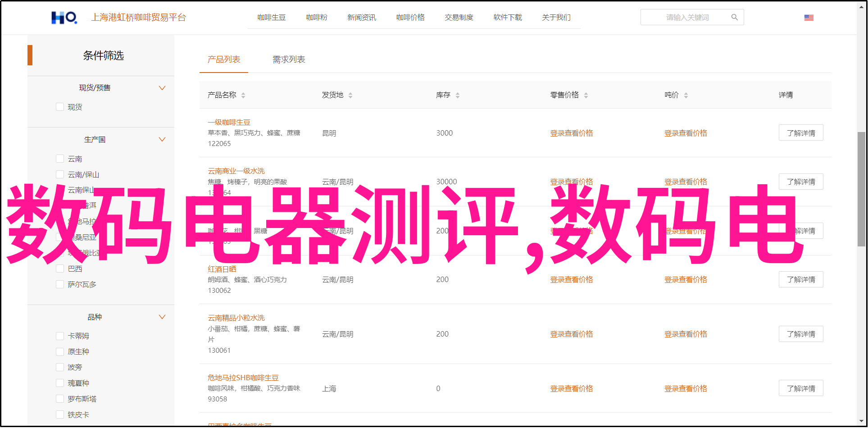The width and height of the screenshot is (868, 428).
Task: Open the 一级咖啡生豆 product link
Action: [229, 122]
